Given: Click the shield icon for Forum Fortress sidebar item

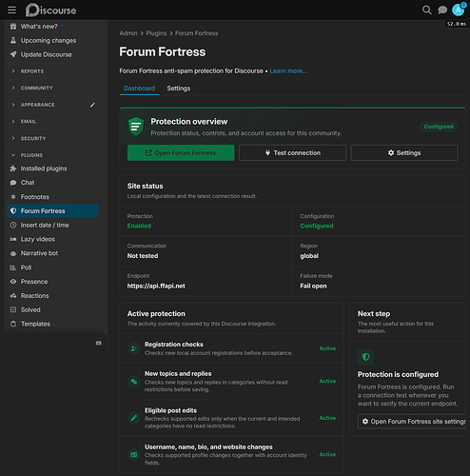Looking at the screenshot, I should [13, 211].
